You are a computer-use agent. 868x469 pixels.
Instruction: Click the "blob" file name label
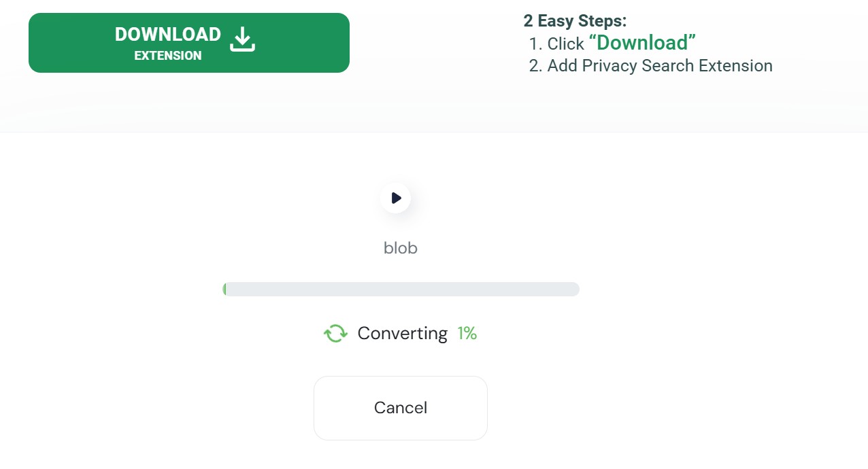coord(401,248)
